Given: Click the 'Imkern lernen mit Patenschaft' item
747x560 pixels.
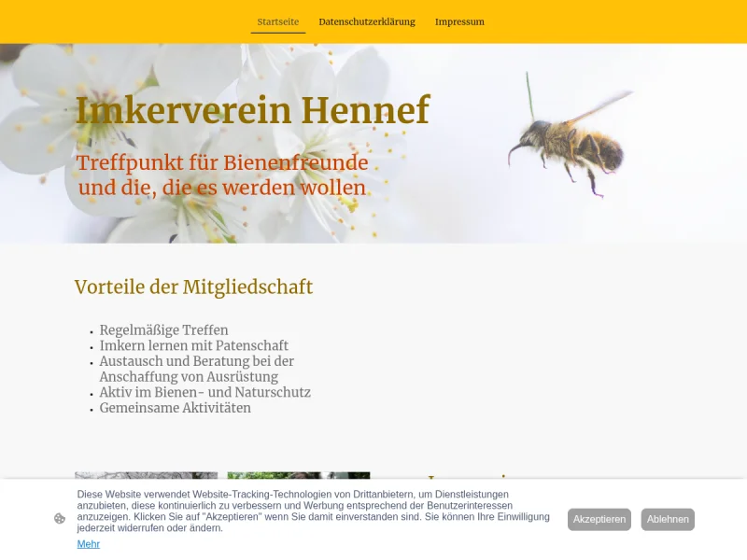Looking at the screenshot, I should [x=193, y=346].
